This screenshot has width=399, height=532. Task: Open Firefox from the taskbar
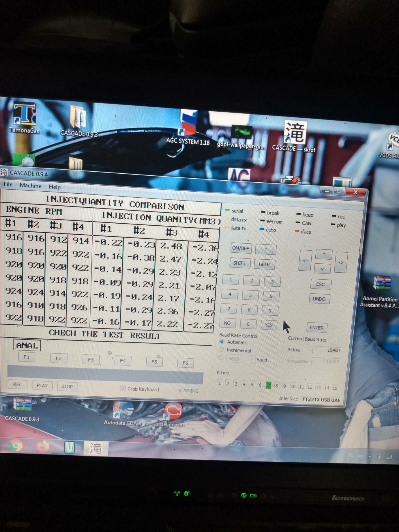[x=43, y=446]
